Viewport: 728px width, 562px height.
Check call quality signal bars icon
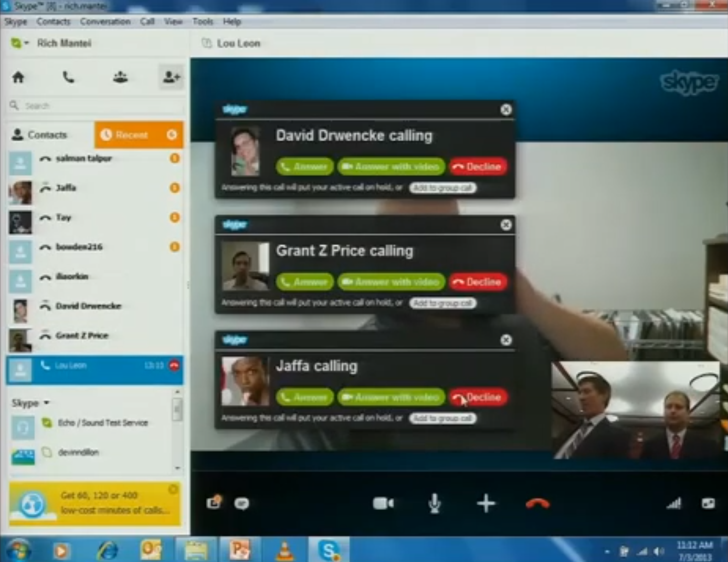pos(674,504)
